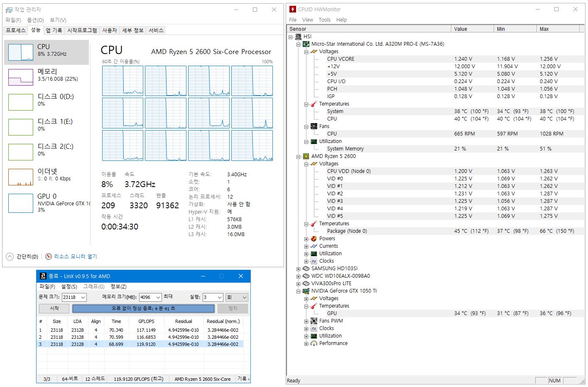Open the 파일(F) menu in Task Manager

click(13, 20)
